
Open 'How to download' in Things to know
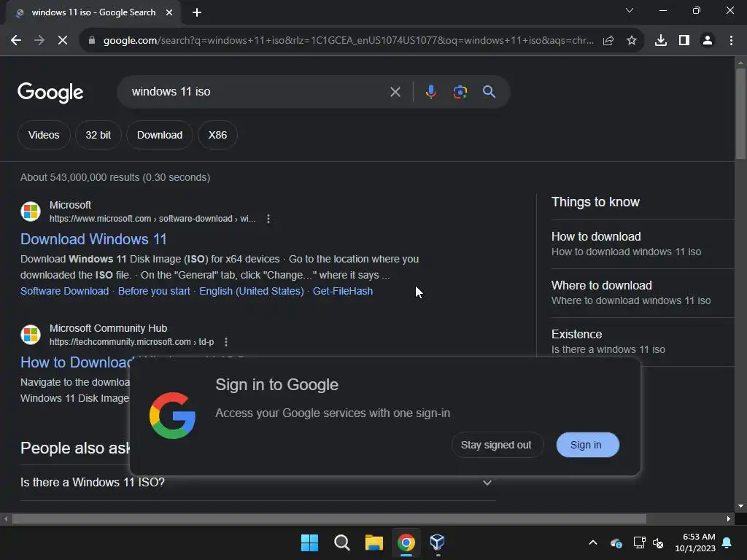pyautogui.click(x=642, y=244)
